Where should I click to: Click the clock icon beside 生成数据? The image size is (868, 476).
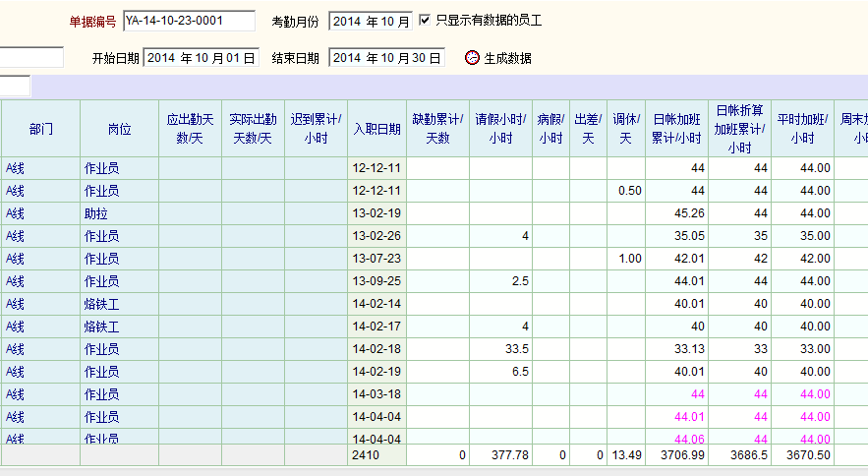pos(472,58)
